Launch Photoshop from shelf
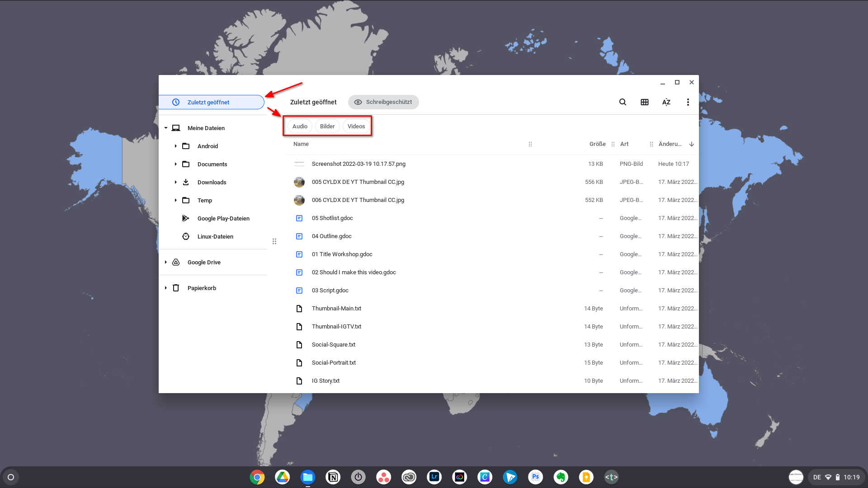The height and width of the screenshot is (488, 868). [536, 477]
